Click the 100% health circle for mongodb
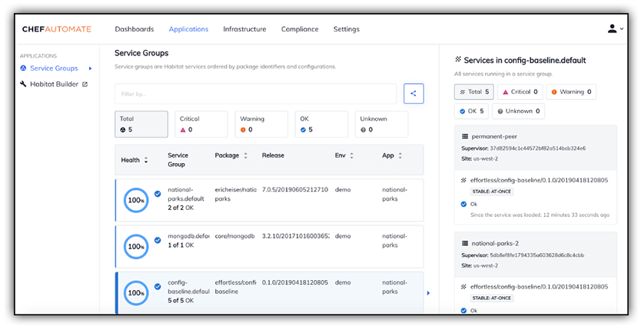 coord(136,247)
